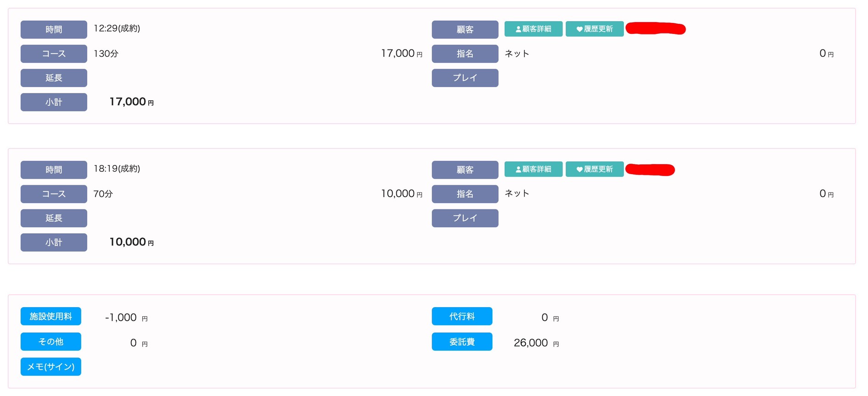868x396 pixels.
Task: Click the 延長 label in the 12:29 booking
Action: pos(54,78)
